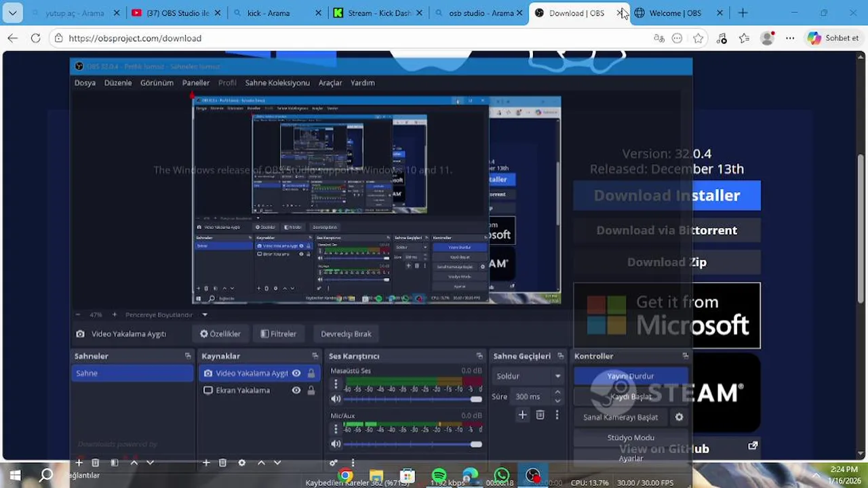Open Sahne Koleksiyonu menu
Viewport: 868px width, 488px height.
pos(277,83)
